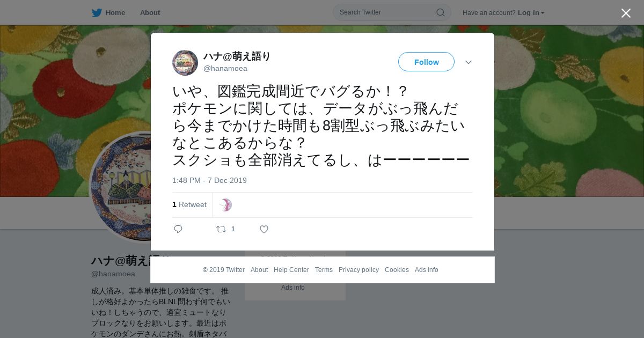Click the retweet arrows icon
Viewport: 644px width, 338px height.
click(x=221, y=229)
